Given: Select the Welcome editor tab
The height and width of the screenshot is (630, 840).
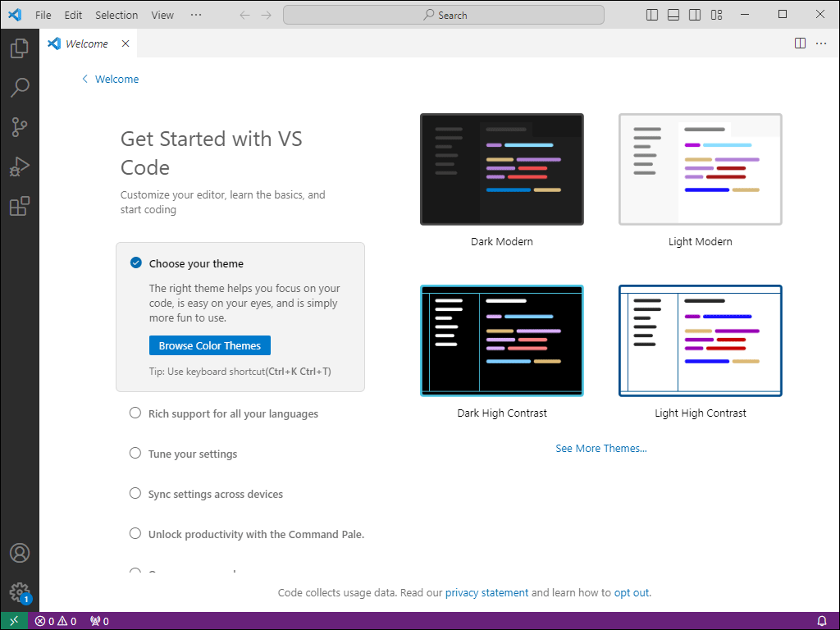Looking at the screenshot, I should click(89, 43).
